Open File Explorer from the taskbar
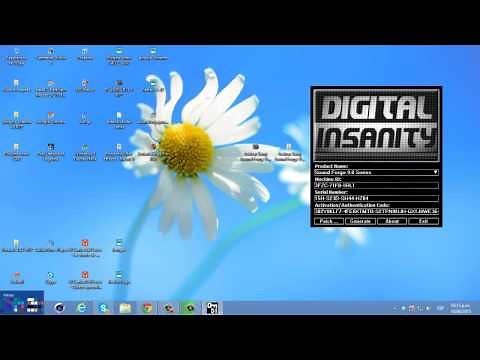480x360 pixels. 125,308
